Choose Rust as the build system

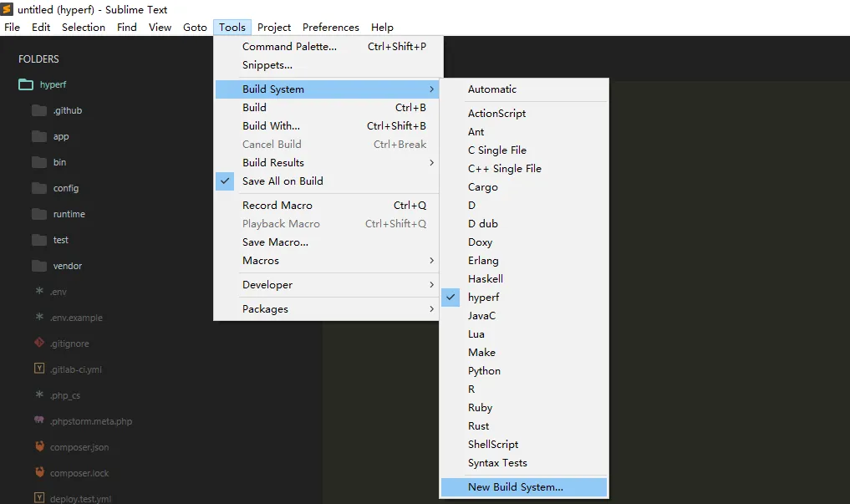point(524,426)
